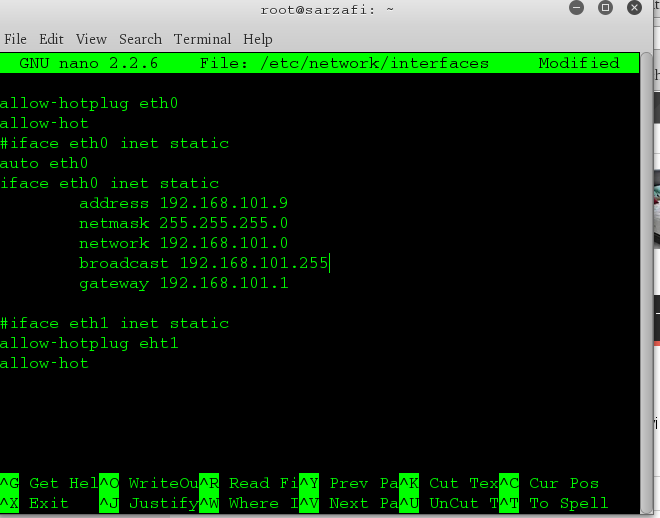Click the window title 'root@sarzafi: ~'

coord(327,10)
